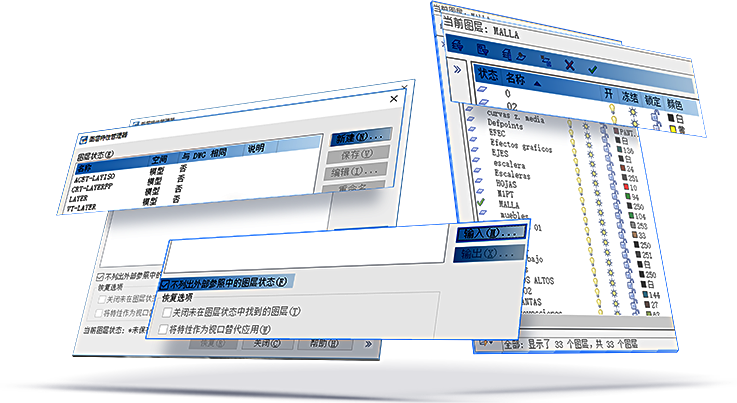Click the sort arrow on 名称 column
737x403 pixels.
(x=537, y=84)
